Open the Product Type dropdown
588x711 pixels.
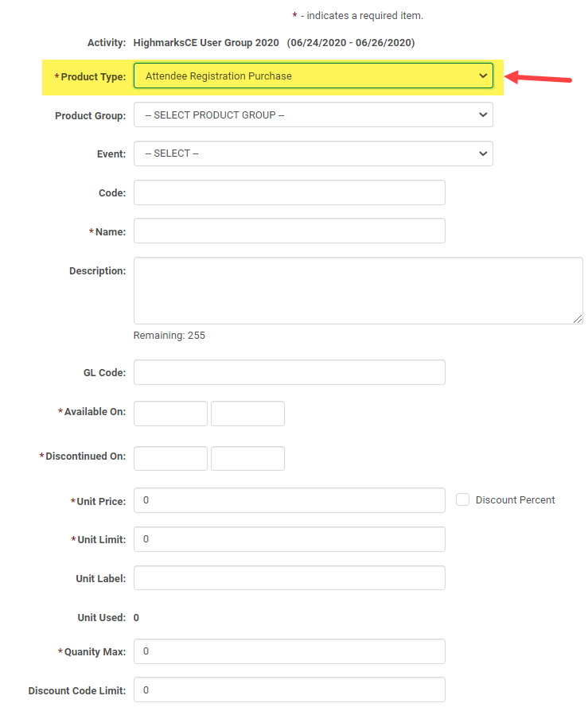pyautogui.click(x=313, y=76)
